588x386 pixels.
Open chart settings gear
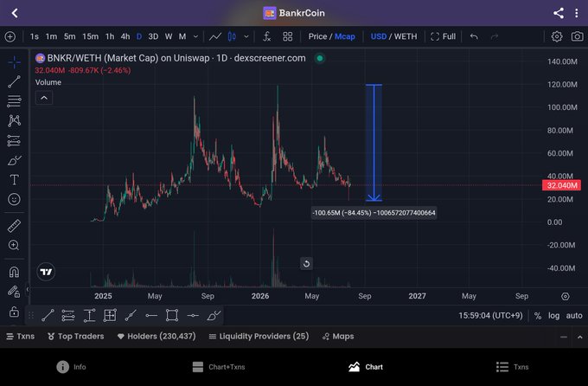click(557, 36)
